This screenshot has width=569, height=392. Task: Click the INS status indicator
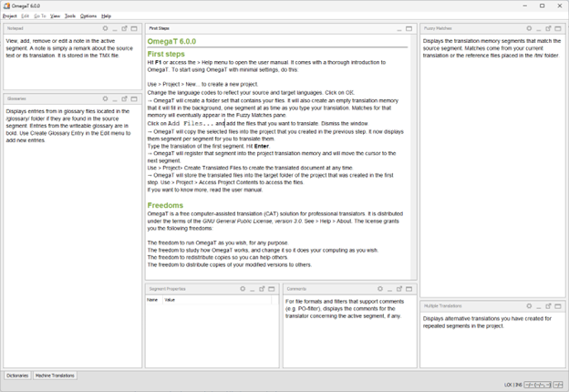click(x=519, y=385)
